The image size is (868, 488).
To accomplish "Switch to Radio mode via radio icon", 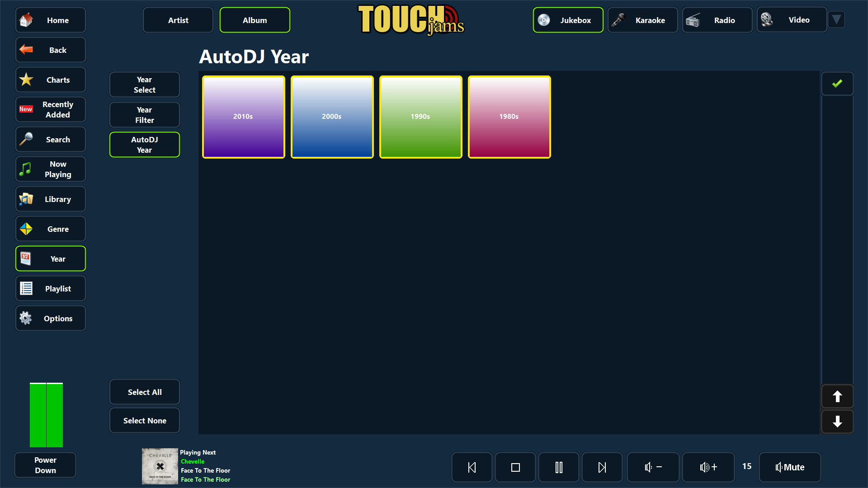I will (693, 20).
